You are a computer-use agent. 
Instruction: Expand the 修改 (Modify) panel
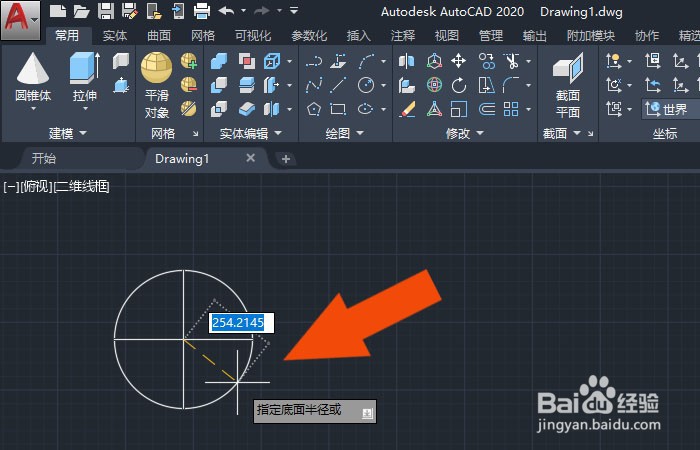[480, 133]
